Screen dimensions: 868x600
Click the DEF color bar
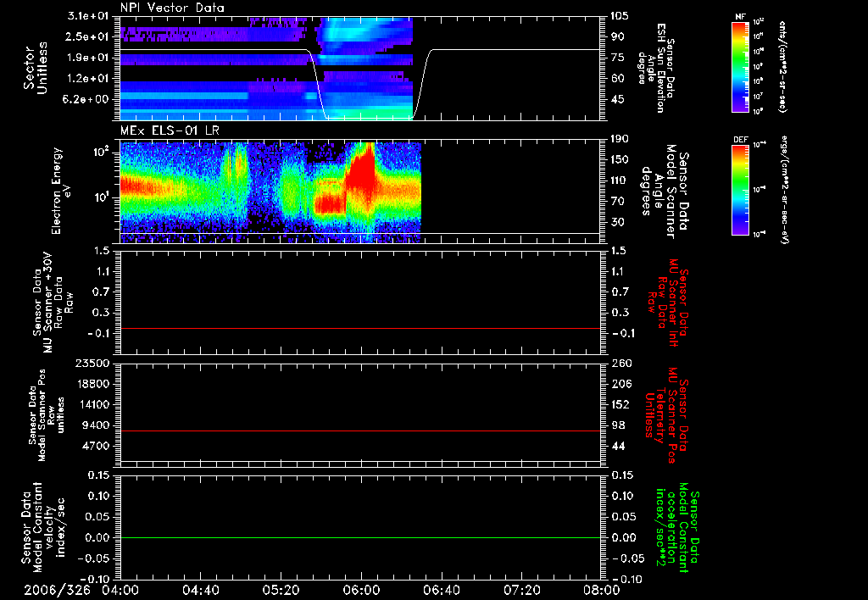pyautogui.click(x=740, y=190)
